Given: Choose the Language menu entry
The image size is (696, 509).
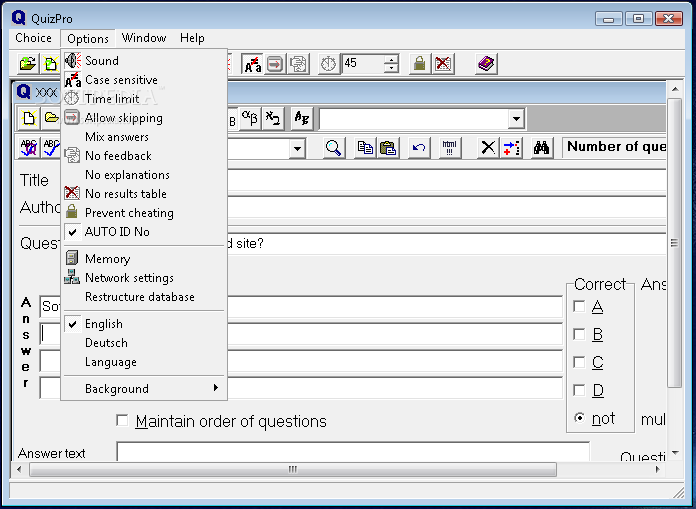Looking at the screenshot, I should pyautogui.click(x=144, y=362).
